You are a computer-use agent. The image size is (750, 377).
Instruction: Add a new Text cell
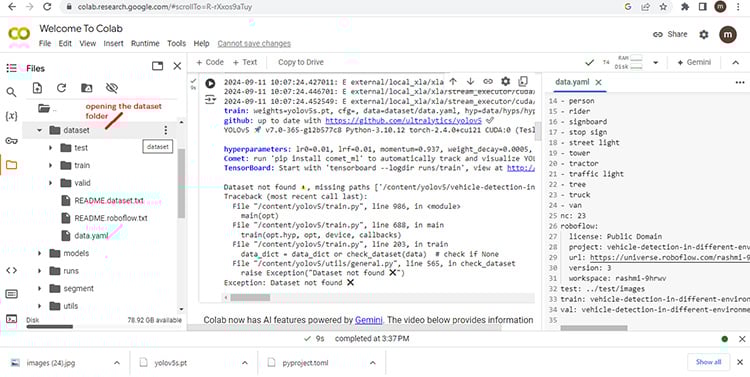245,62
